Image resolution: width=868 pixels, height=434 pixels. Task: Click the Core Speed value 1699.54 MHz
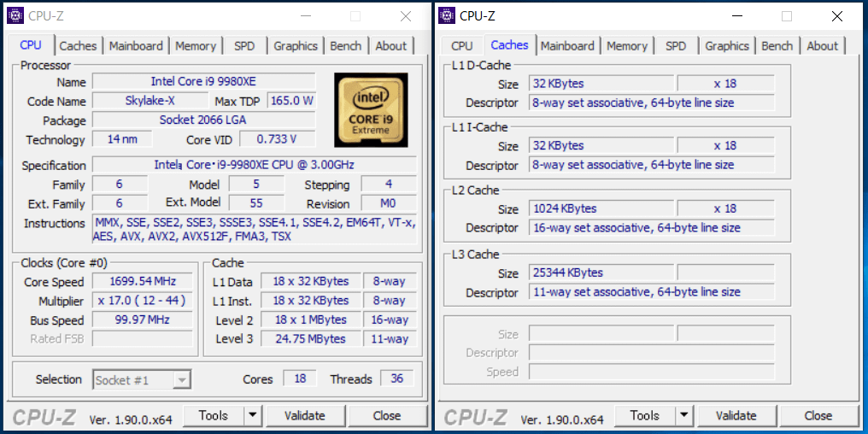tap(143, 281)
